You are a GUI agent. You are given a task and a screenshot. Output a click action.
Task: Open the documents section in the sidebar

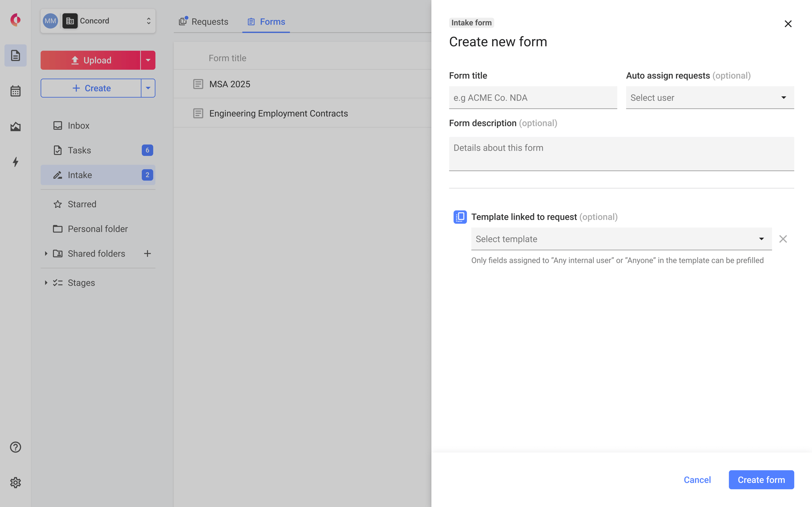tap(15, 55)
